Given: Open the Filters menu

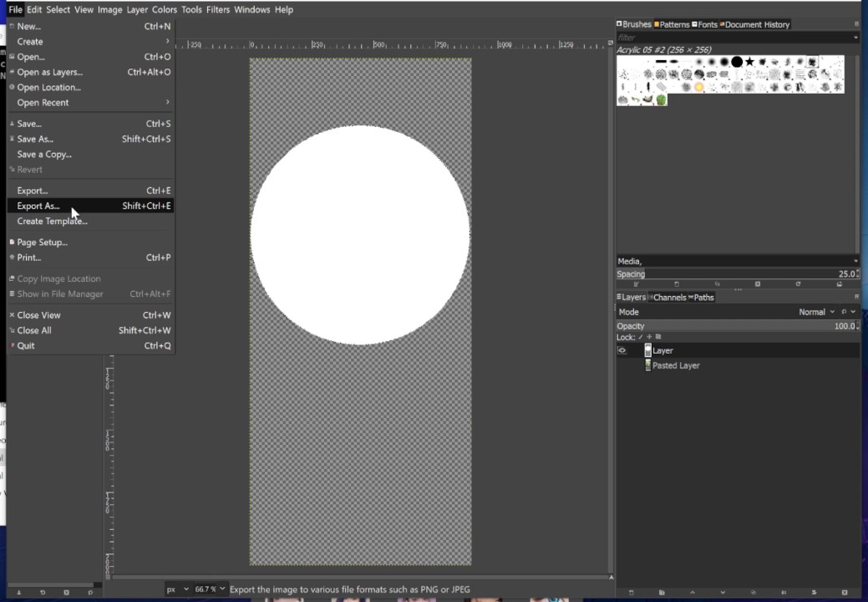Looking at the screenshot, I should pyautogui.click(x=217, y=9).
